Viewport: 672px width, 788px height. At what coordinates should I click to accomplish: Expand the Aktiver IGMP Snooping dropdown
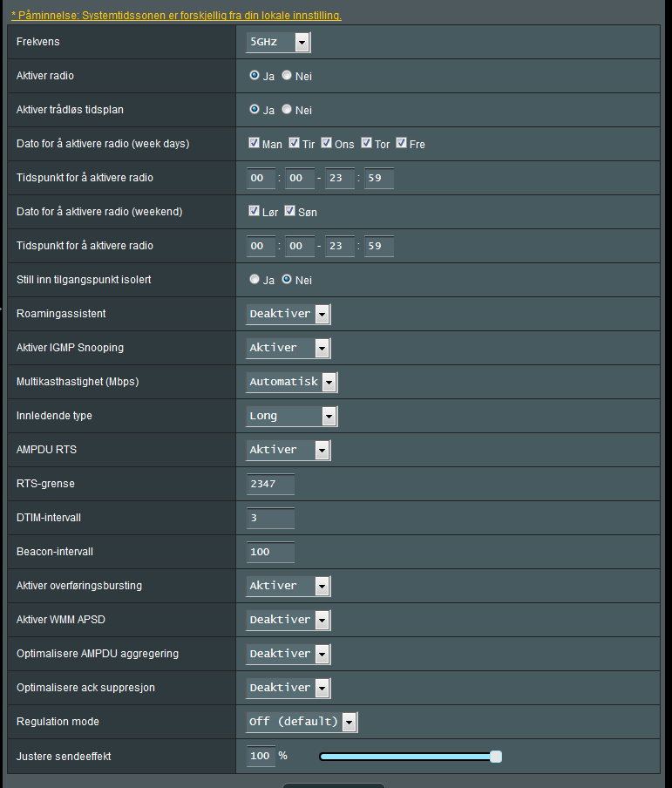click(x=288, y=349)
